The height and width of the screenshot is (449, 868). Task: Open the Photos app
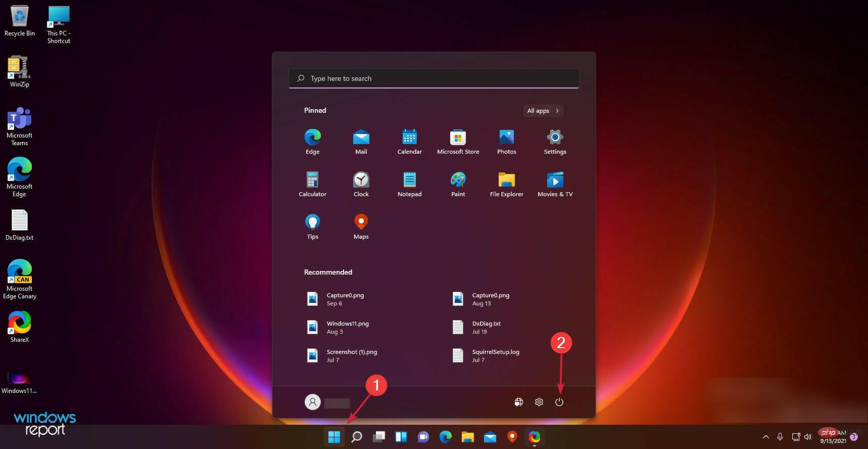[x=506, y=142]
